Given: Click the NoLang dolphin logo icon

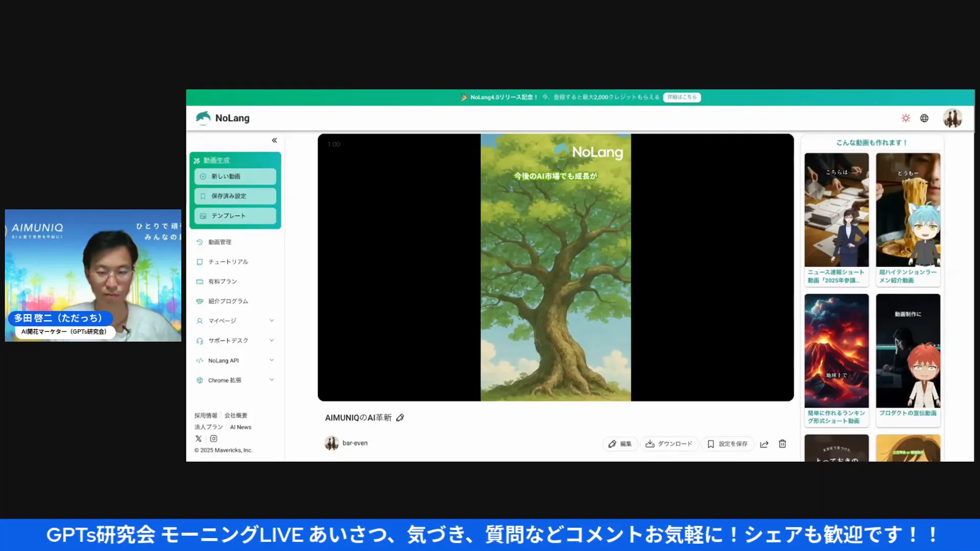Looking at the screenshot, I should click(x=203, y=118).
